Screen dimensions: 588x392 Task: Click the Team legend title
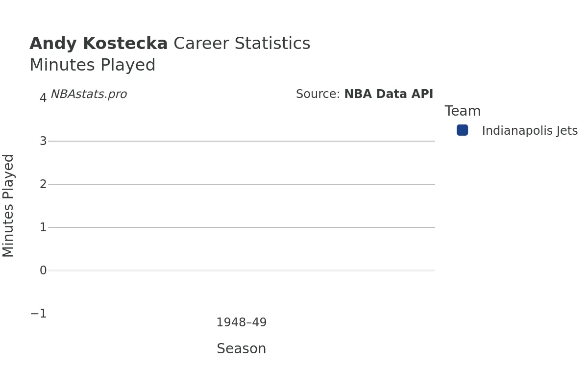click(463, 111)
